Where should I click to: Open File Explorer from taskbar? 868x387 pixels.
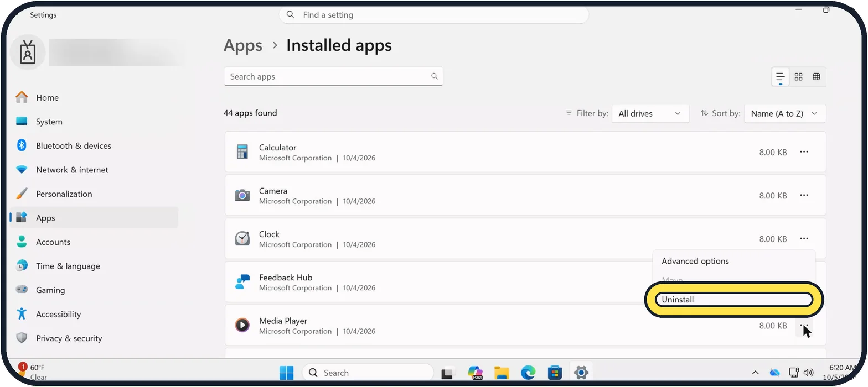pyautogui.click(x=502, y=373)
